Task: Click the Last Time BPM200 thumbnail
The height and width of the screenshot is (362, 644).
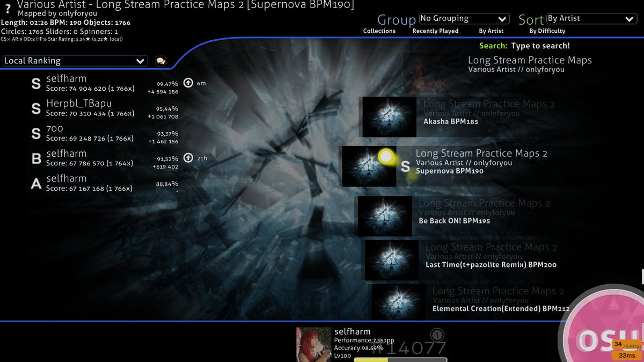Action: point(392,260)
